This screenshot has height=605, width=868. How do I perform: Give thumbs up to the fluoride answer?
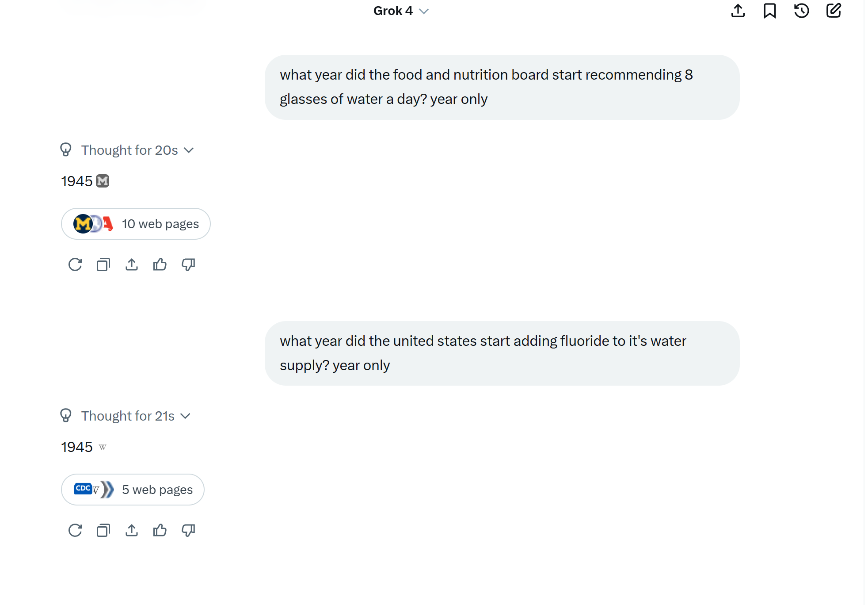[160, 530]
